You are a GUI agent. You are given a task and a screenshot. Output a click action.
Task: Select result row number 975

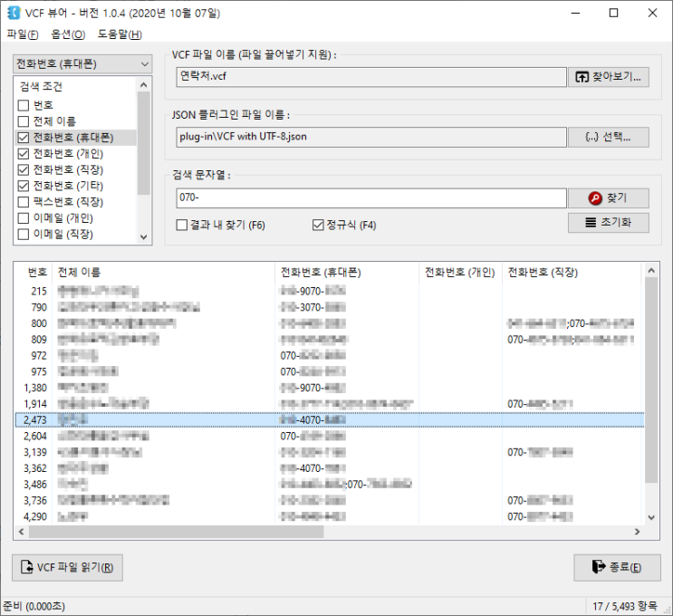pos(329,371)
